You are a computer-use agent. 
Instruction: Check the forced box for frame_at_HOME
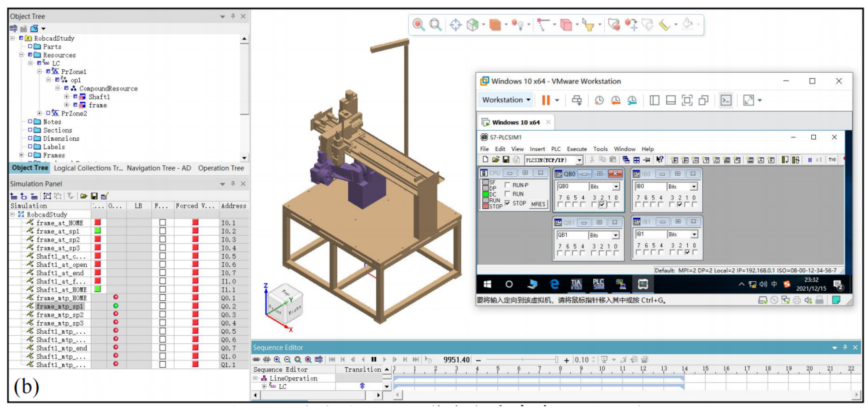pyautogui.click(x=163, y=223)
